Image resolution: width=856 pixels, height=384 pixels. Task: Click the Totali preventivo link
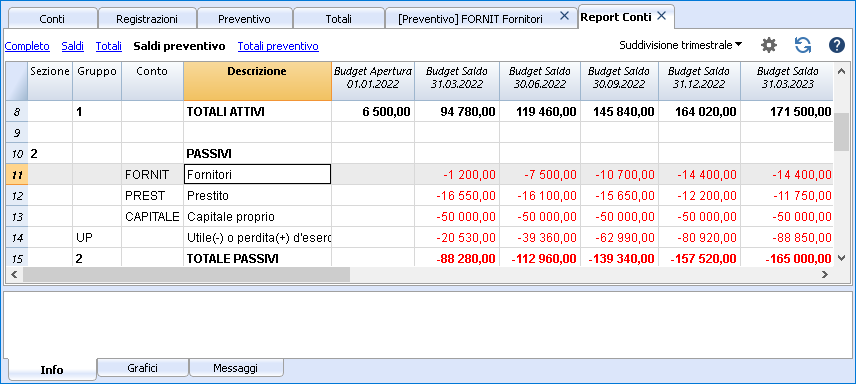coord(278,46)
